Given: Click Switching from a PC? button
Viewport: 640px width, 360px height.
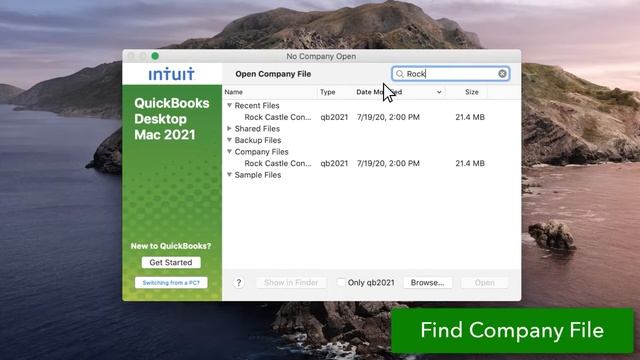Looking at the screenshot, I should coord(171,282).
